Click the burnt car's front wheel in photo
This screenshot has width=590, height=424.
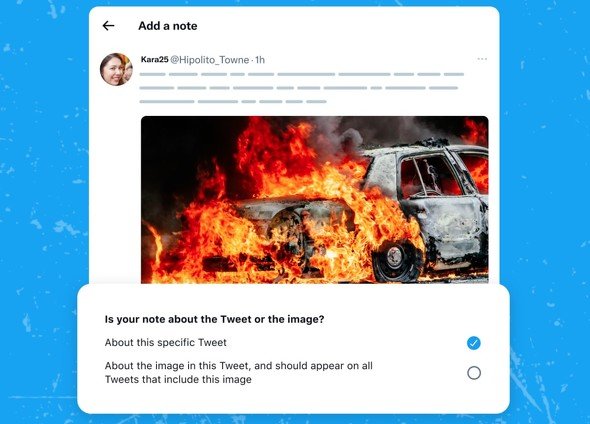(395, 260)
